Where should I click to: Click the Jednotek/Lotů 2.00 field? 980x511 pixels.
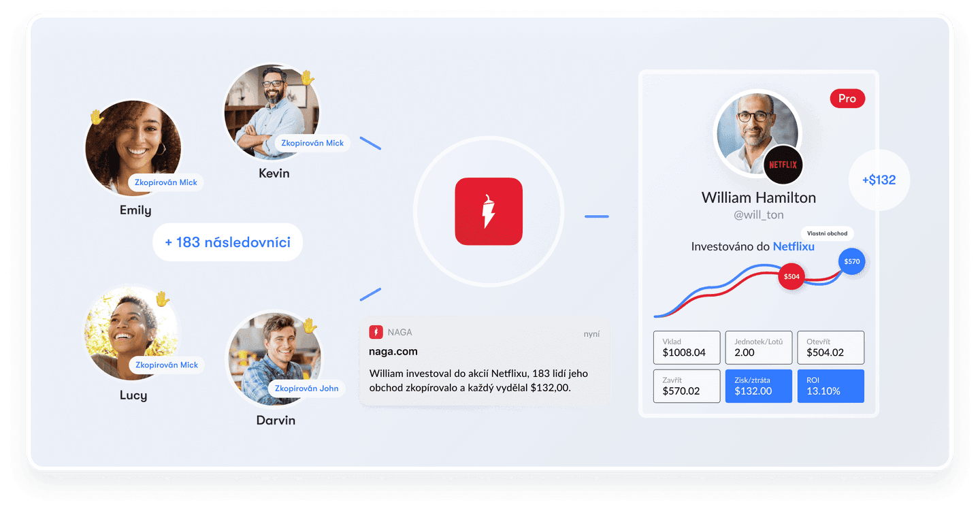759,348
